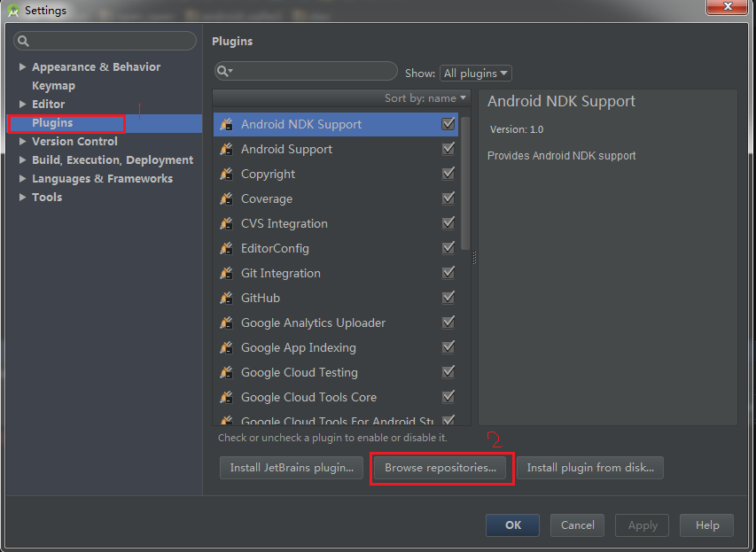Click the Google Analytics Uploader plugin icon
Viewport: 756px width, 552px height.
(x=226, y=323)
